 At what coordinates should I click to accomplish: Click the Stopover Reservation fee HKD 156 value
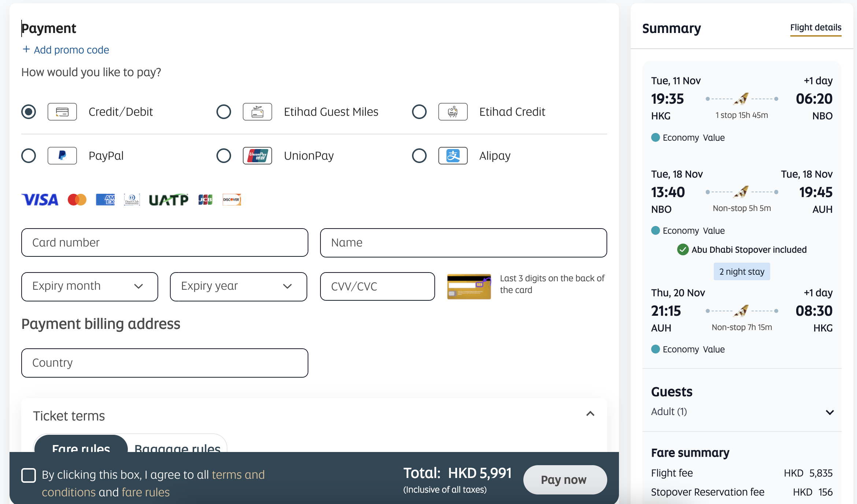click(813, 492)
